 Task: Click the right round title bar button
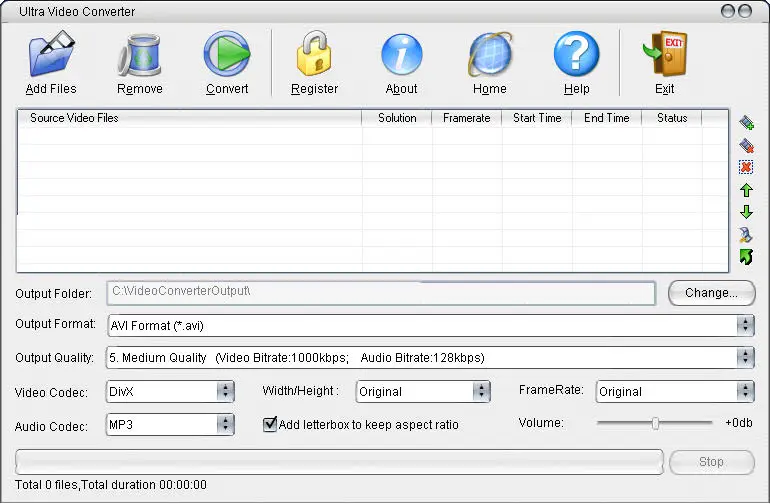coord(745,11)
